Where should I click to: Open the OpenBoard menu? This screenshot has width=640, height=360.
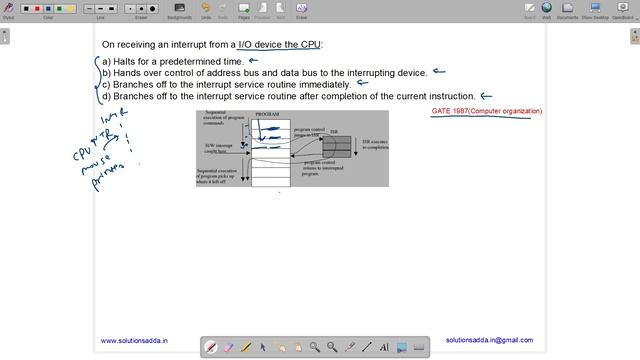pyautogui.click(x=623, y=10)
